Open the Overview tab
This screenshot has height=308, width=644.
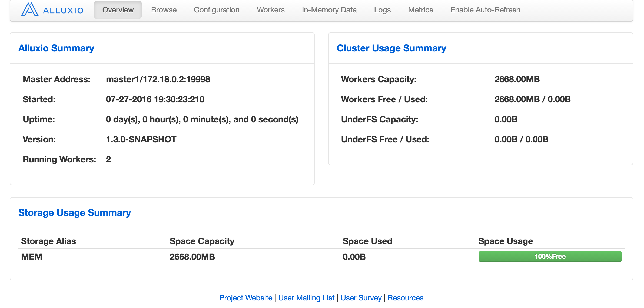(118, 10)
